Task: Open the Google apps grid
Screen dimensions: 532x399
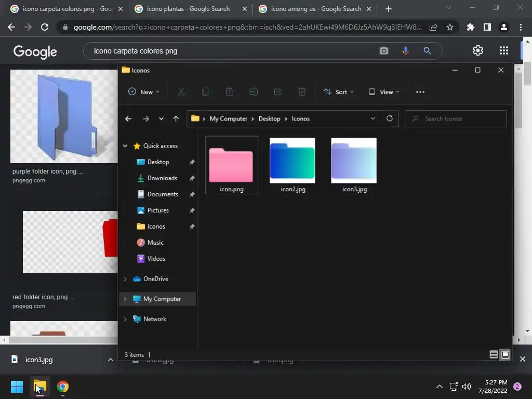Action: coord(504,50)
